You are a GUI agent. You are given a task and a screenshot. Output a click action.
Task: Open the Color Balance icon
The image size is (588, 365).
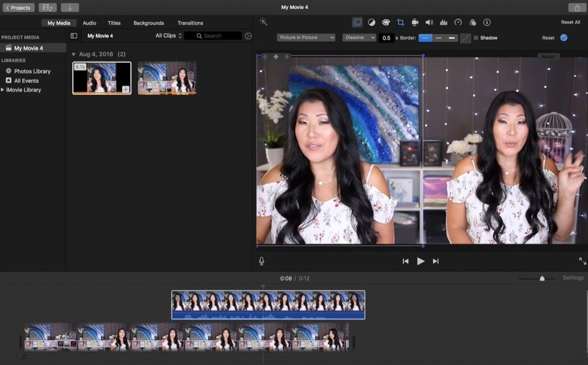[372, 23]
